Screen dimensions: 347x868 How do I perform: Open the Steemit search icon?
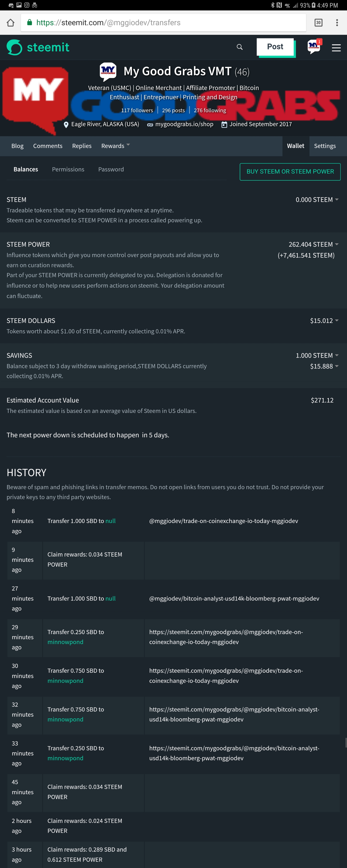(x=240, y=47)
